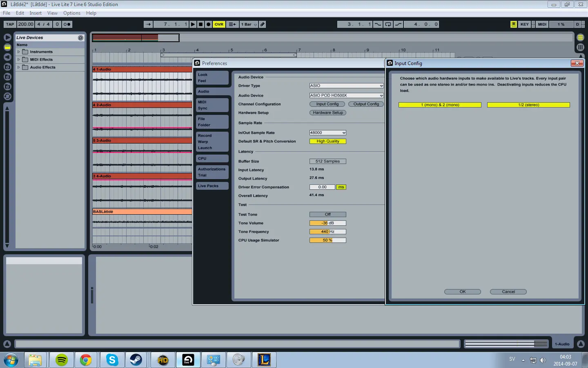Open File Browser 3

7,86
